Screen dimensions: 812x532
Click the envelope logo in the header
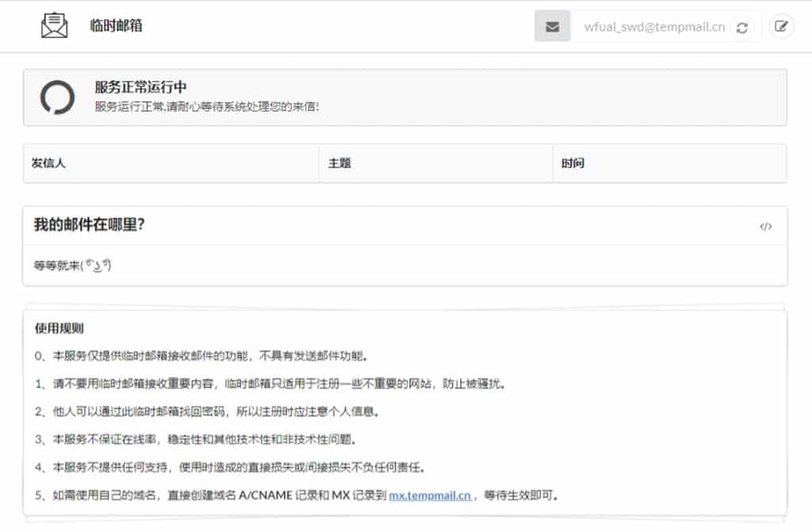point(55,25)
